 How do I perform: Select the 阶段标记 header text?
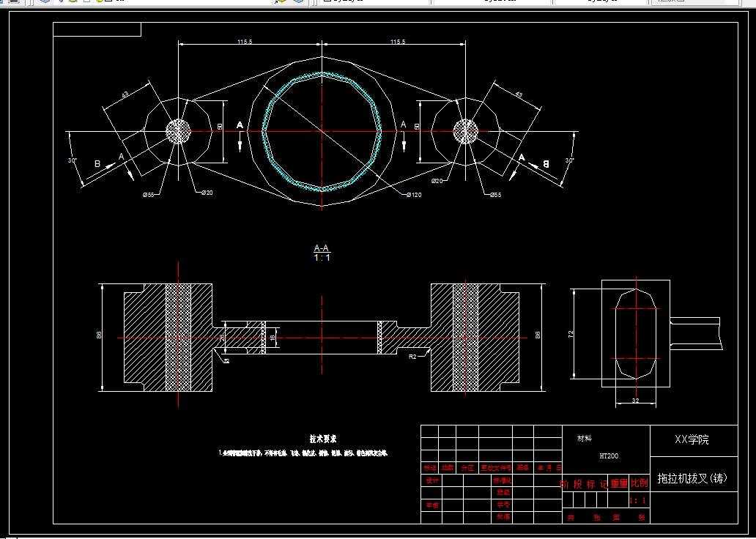(585, 484)
